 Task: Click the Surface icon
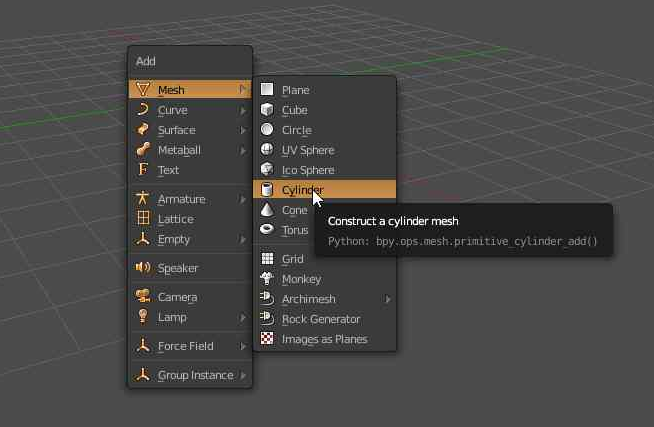coord(143,130)
